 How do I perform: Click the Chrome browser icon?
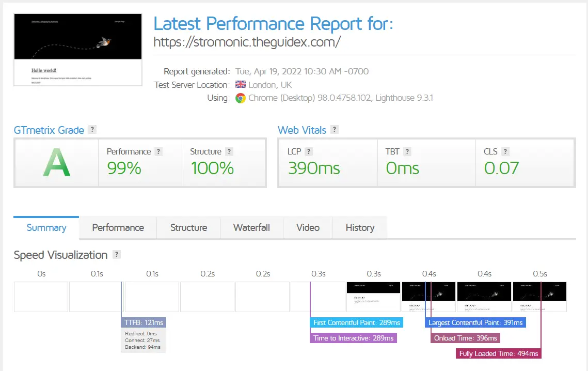tap(241, 98)
